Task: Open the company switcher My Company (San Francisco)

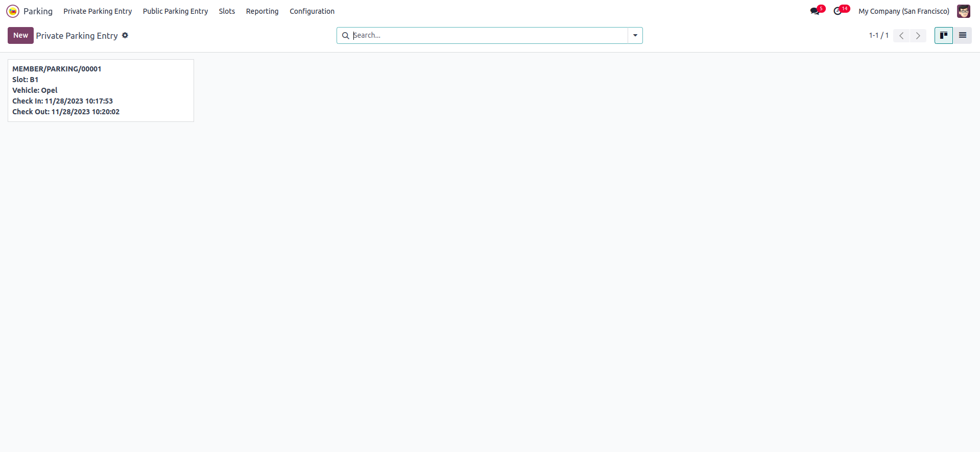Action: (x=904, y=11)
